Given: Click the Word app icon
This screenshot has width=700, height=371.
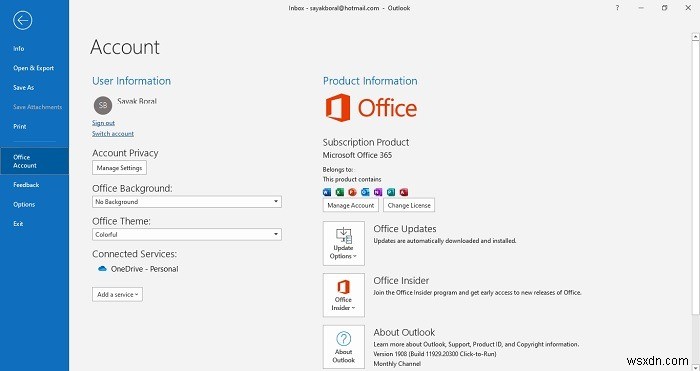Looking at the screenshot, I should 327,192.
